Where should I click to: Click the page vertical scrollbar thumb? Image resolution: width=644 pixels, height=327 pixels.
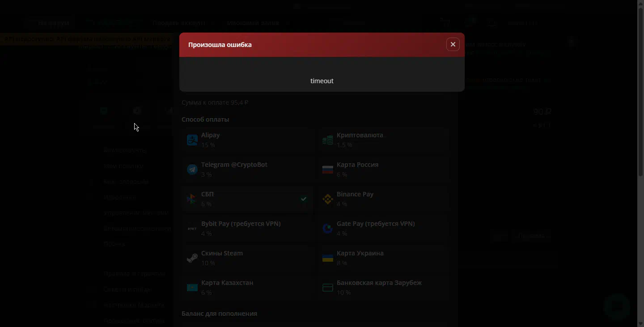[x=640, y=89]
